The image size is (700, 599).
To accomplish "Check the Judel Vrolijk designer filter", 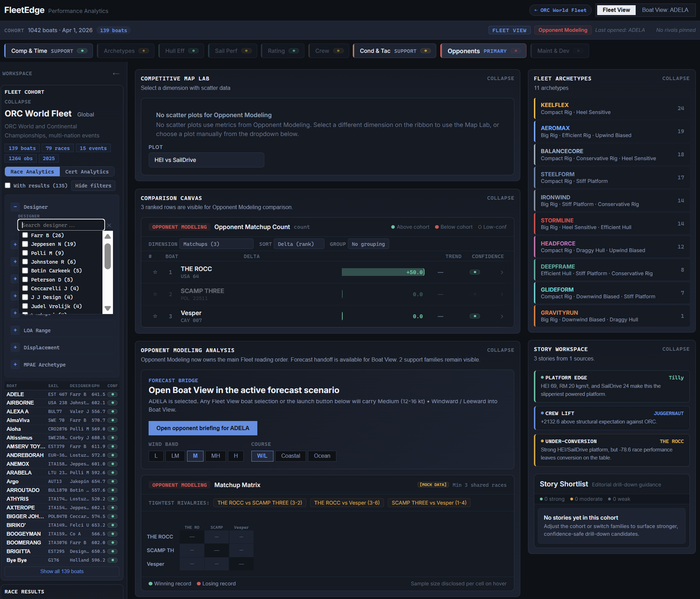I will [25, 306].
